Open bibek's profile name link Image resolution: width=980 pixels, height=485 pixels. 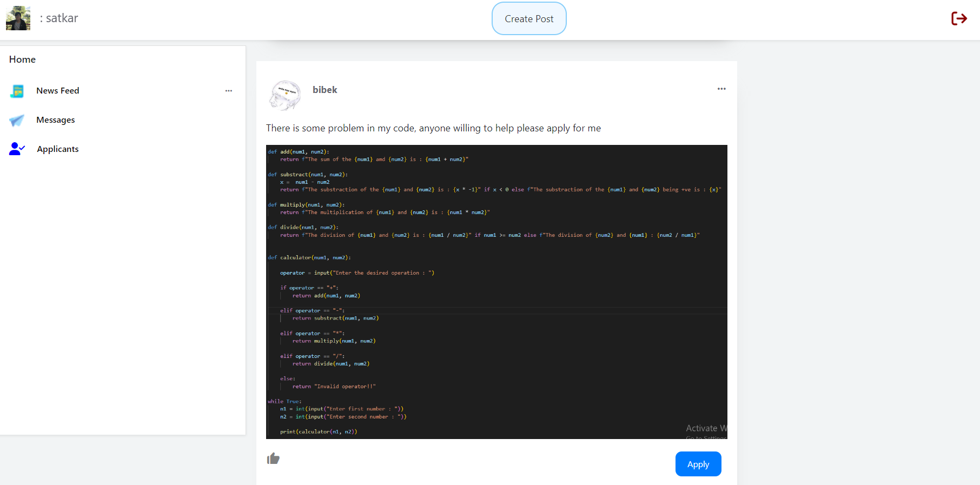point(325,90)
